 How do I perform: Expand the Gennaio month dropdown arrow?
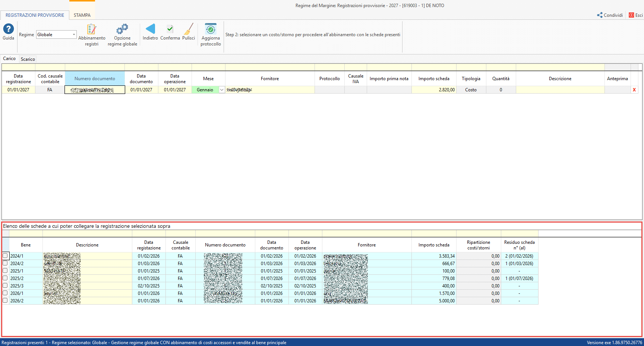pyautogui.click(x=222, y=90)
